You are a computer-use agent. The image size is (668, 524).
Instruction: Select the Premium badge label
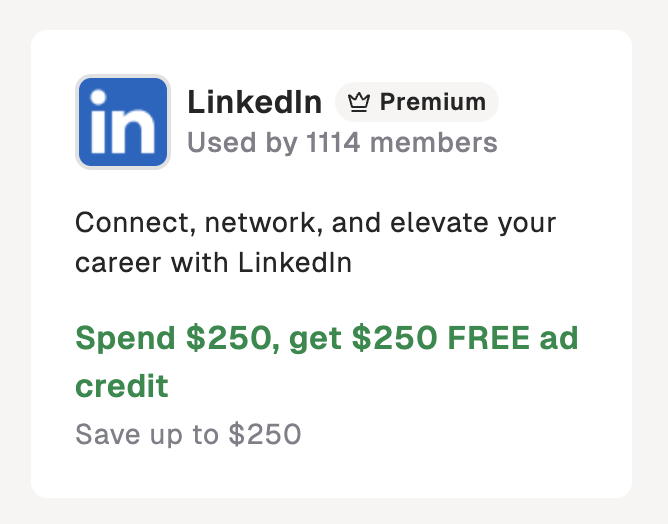coord(432,102)
